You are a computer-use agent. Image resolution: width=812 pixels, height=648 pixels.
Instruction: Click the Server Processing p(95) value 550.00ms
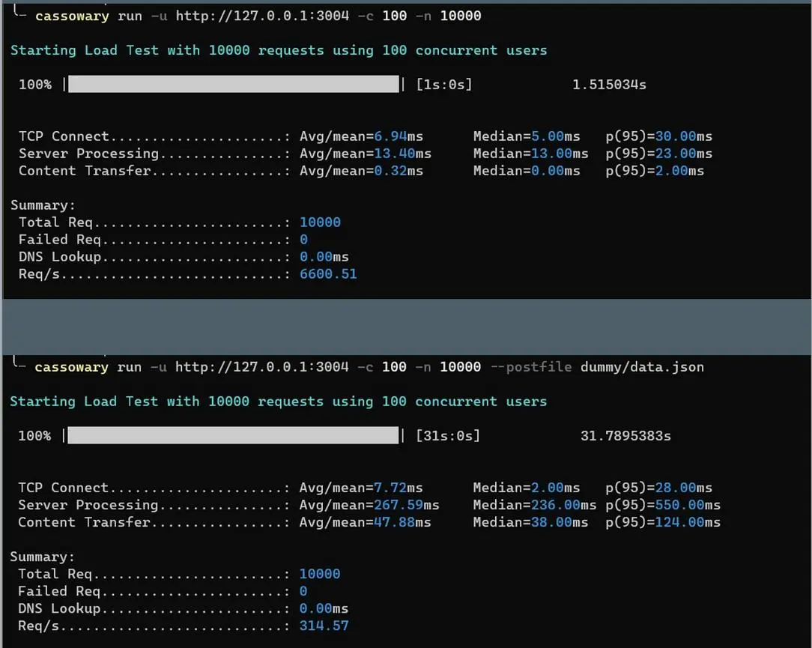pos(688,504)
